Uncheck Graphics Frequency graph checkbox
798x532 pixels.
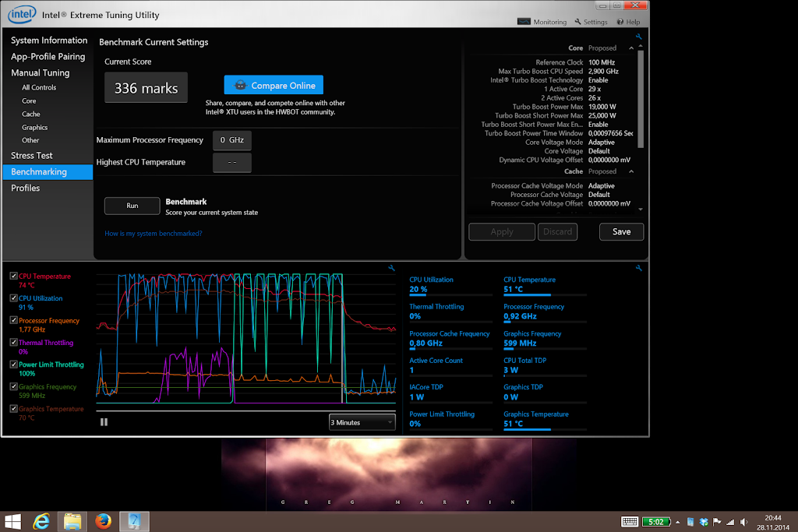tap(14, 386)
